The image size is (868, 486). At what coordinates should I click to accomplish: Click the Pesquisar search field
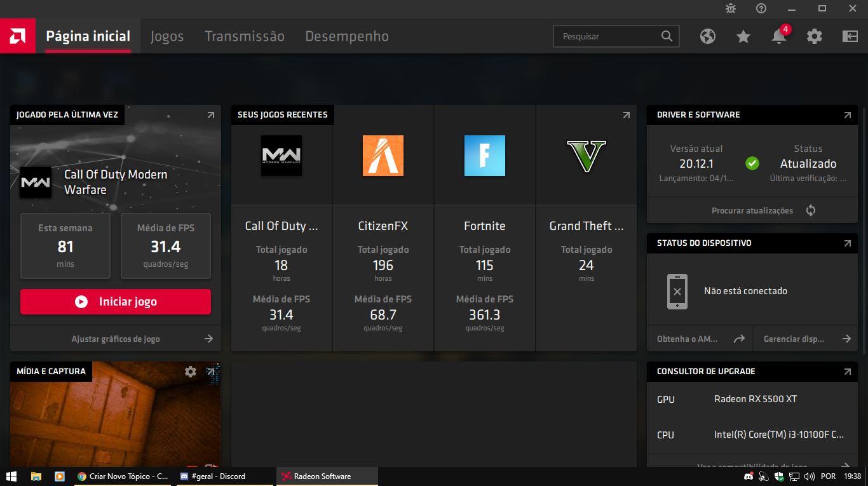click(616, 36)
